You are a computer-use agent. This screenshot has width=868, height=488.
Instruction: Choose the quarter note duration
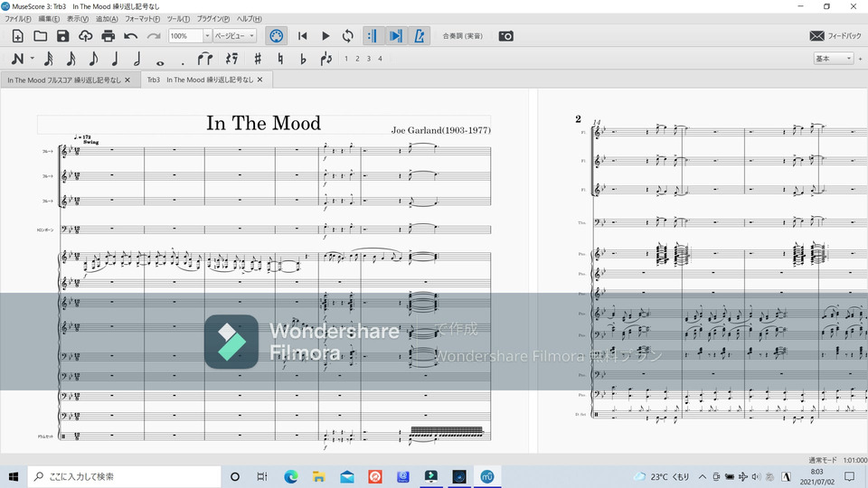point(115,59)
